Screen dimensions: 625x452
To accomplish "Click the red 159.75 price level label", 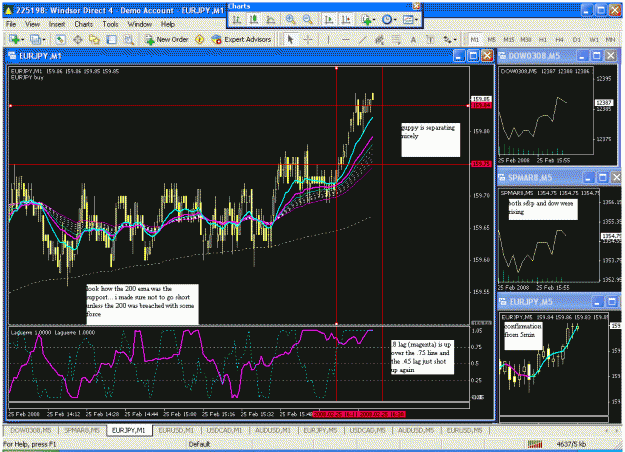I will coord(482,164).
